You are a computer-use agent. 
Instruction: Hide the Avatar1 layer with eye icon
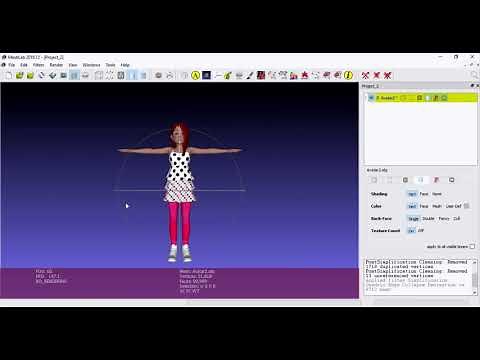click(x=371, y=98)
